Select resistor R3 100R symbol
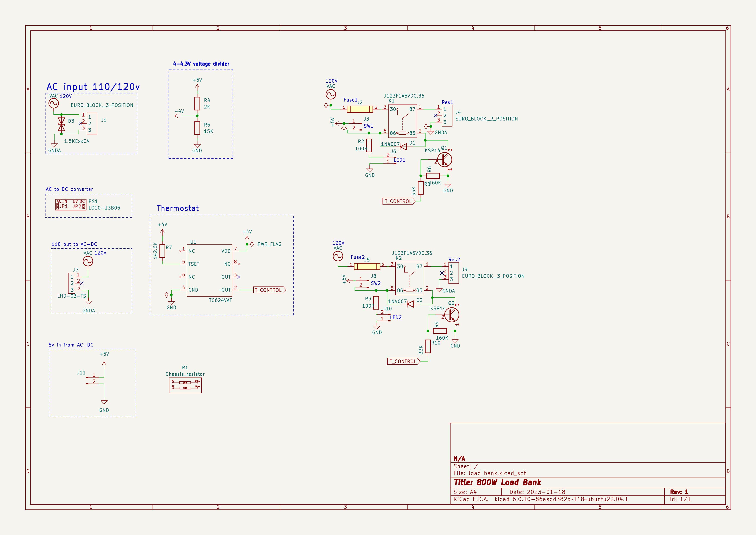This screenshot has height=535, width=756. (x=376, y=303)
